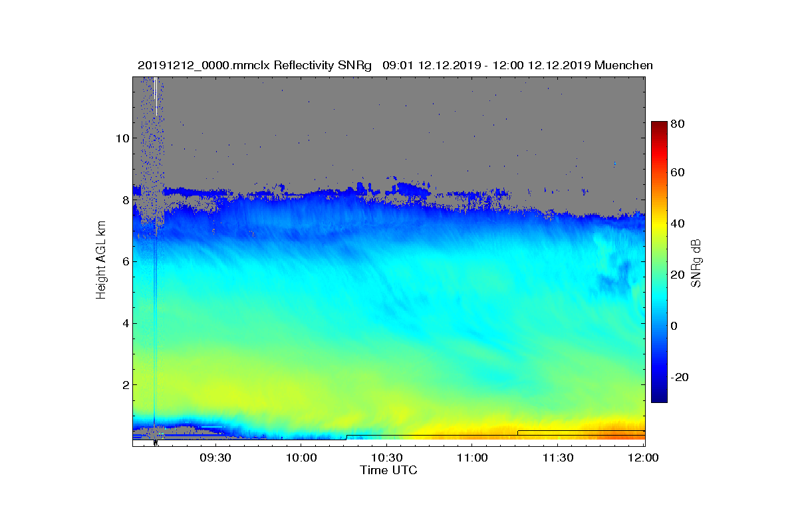Click the 09:30 time tick label
The image size is (798, 532).
pos(215,458)
